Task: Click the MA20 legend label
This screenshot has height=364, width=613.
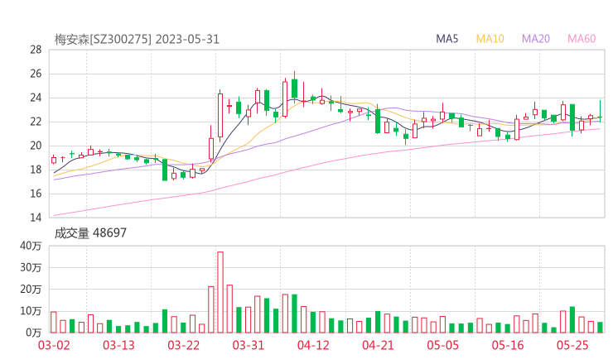Action: [536, 39]
